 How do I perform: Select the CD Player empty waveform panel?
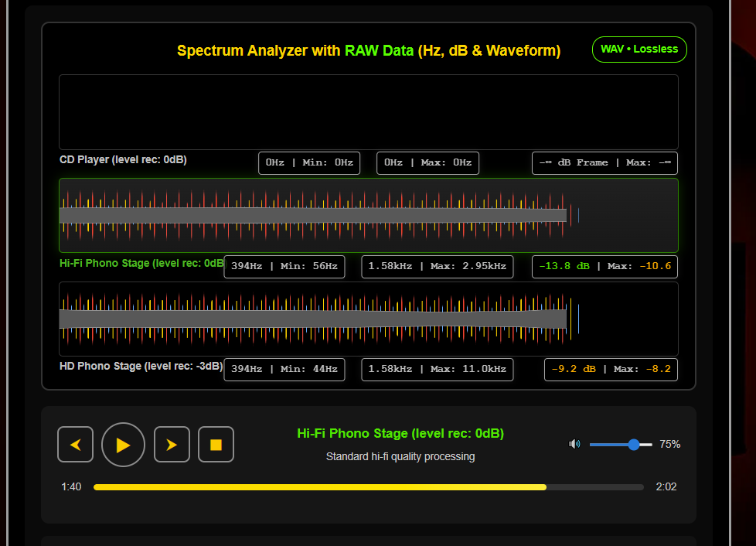pos(369,112)
